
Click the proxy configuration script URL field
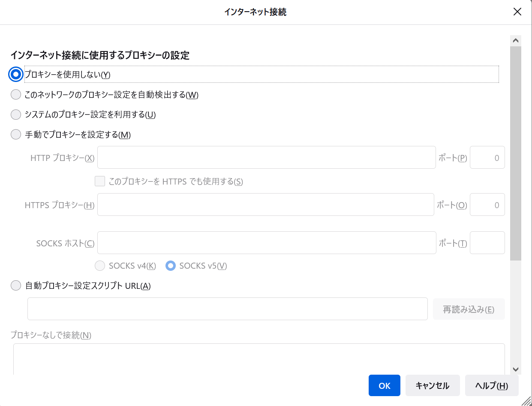(227, 309)
